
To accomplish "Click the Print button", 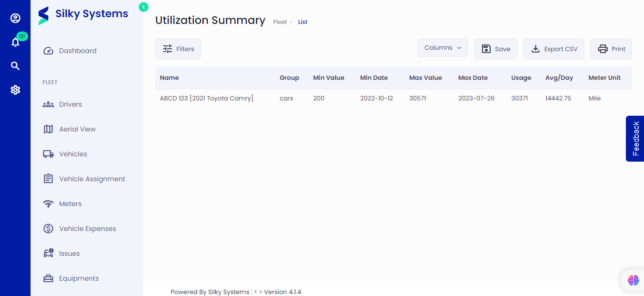I will [611, 49].
